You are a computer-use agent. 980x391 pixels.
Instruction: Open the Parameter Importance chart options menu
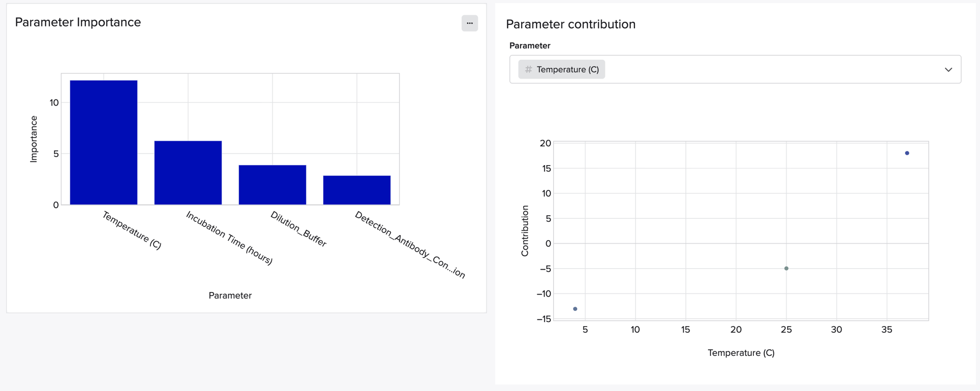click(x=470, y=23)
